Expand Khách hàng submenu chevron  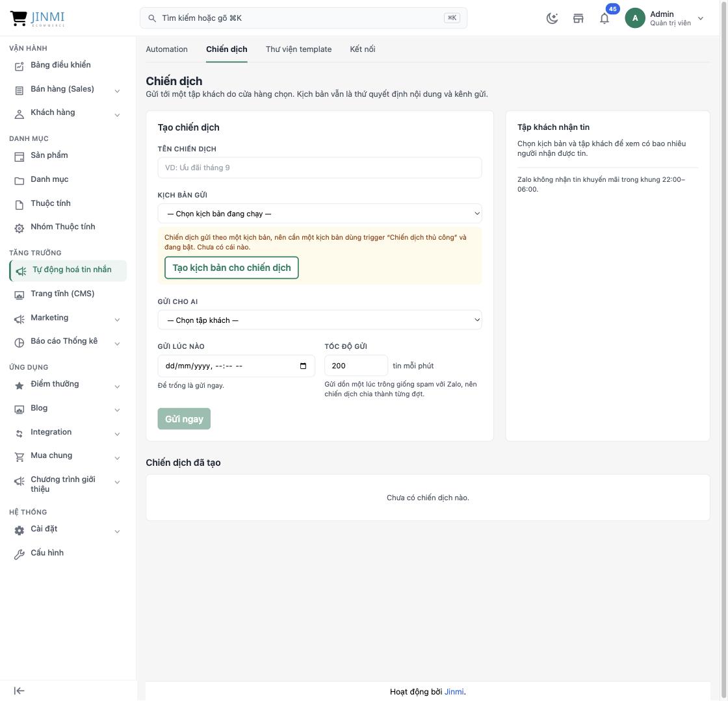click(x=117, y=114)
